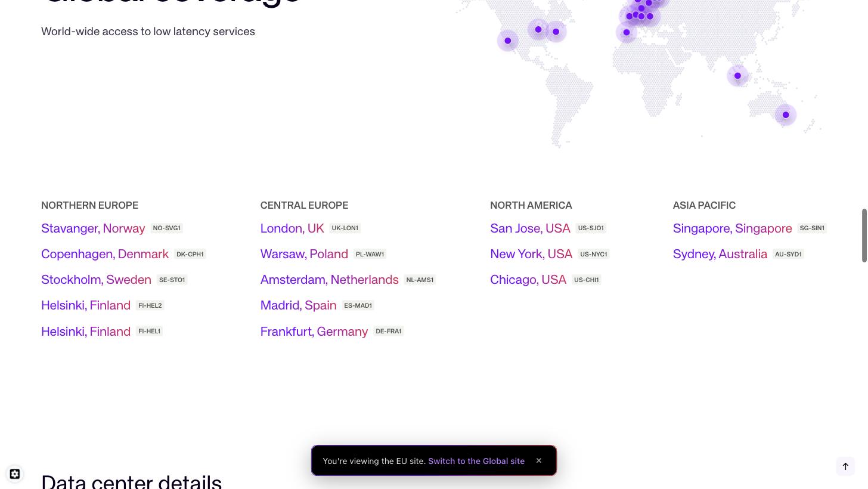The height and width of the screenshot is (489, 868).
Task: Open Sydney, Australia location
Action: point(720,254)
